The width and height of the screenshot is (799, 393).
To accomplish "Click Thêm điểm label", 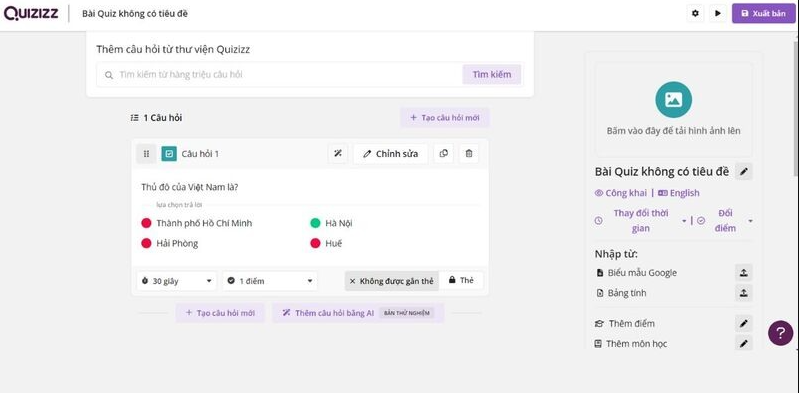I will [x=632, y=324].
